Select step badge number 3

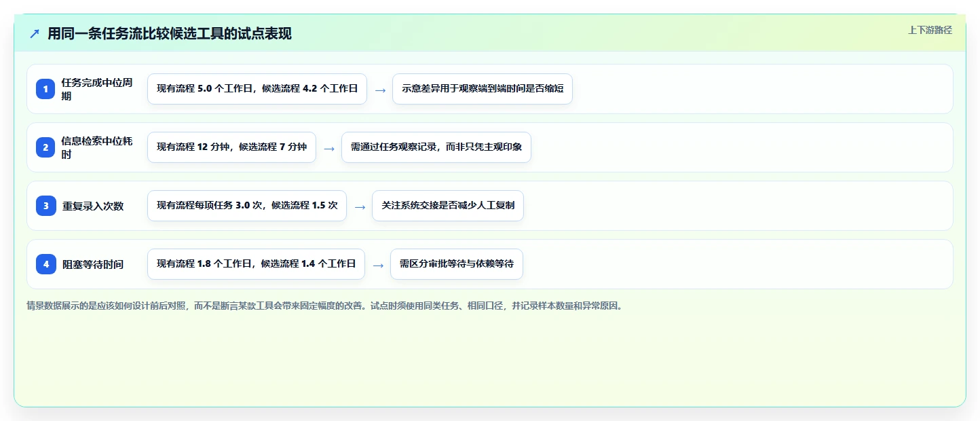[46, 206]
